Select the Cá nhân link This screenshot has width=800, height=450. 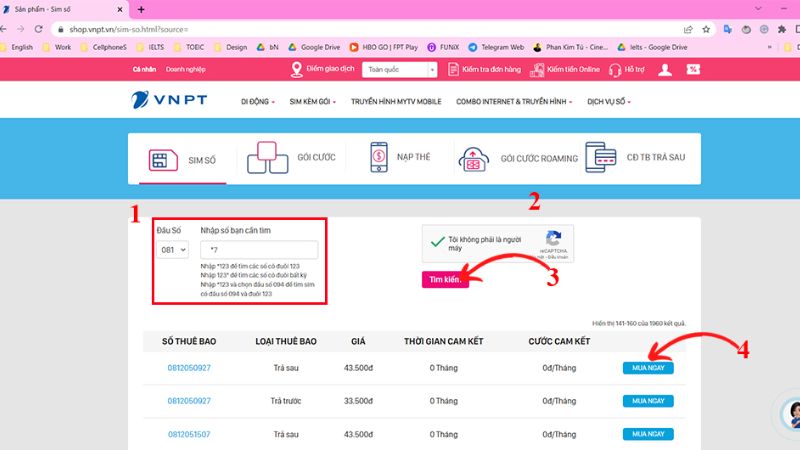coord(144,69)
